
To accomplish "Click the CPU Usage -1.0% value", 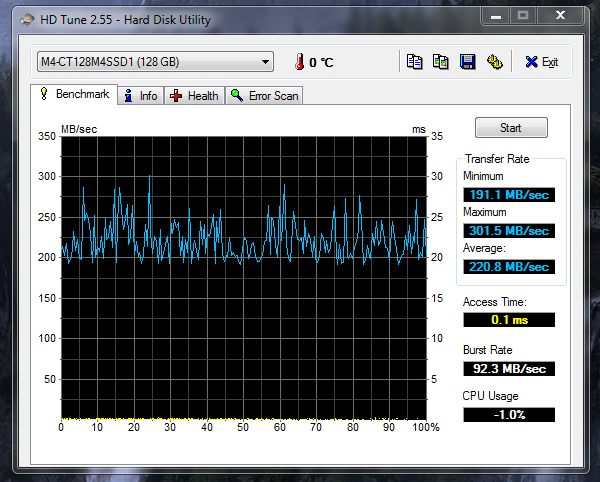I will click(x=509, y=415).
